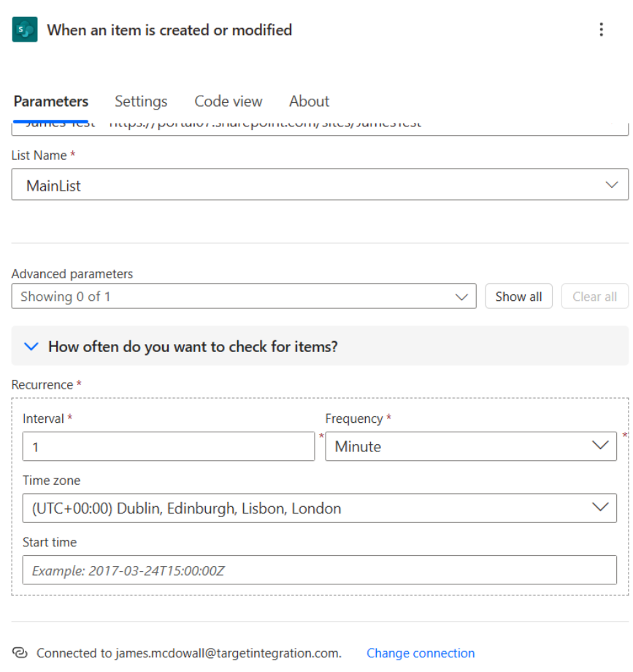Open the Time zone dropdown
This screenshot has height=672, width=633.
click(x=320, y=508)
